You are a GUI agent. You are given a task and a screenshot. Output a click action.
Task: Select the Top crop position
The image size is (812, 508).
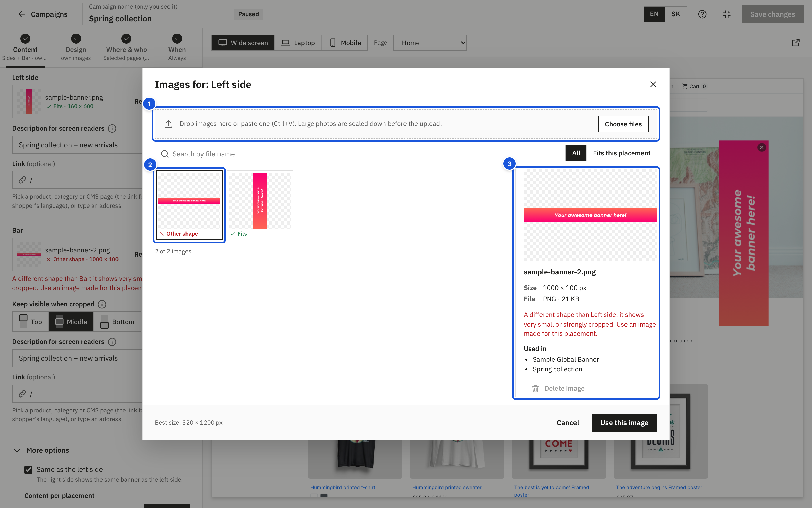(30, 322)
